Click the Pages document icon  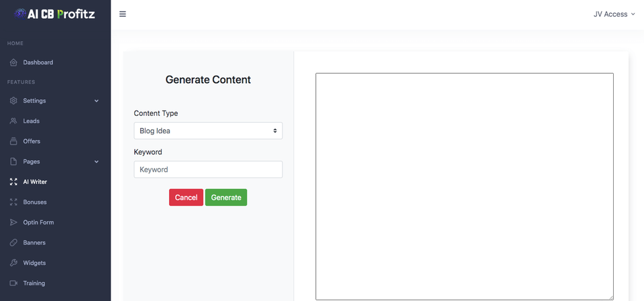[13, 162]
